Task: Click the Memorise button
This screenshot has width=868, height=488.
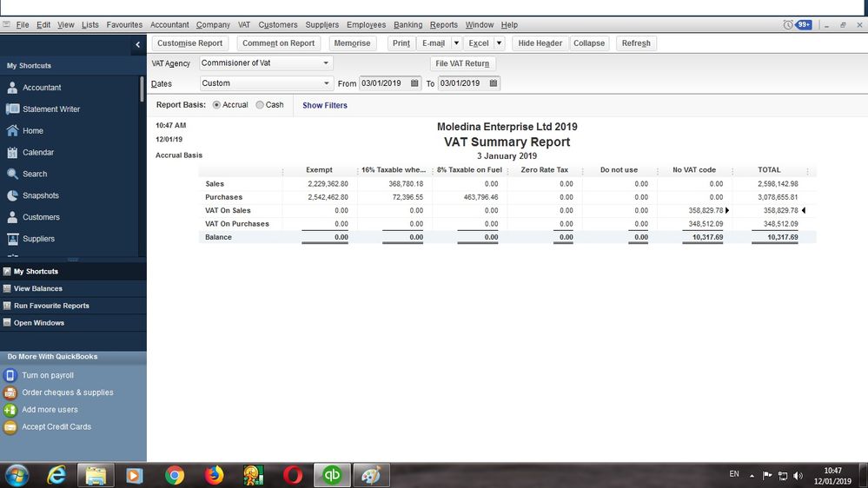Action: (x=352, y=43)
